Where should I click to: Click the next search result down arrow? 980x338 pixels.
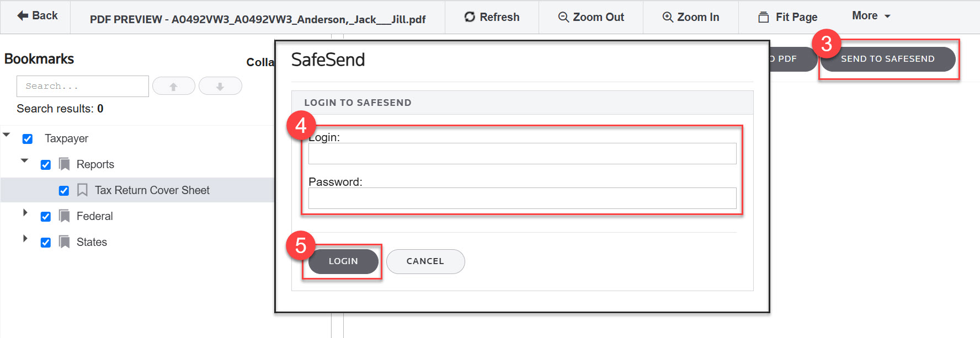coord(220,87)
